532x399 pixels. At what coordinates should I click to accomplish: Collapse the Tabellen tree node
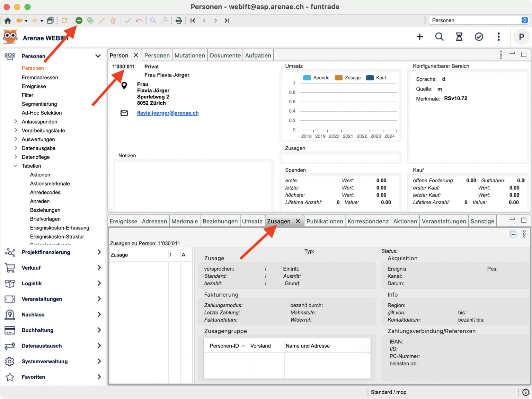click(x=15, y=166)
